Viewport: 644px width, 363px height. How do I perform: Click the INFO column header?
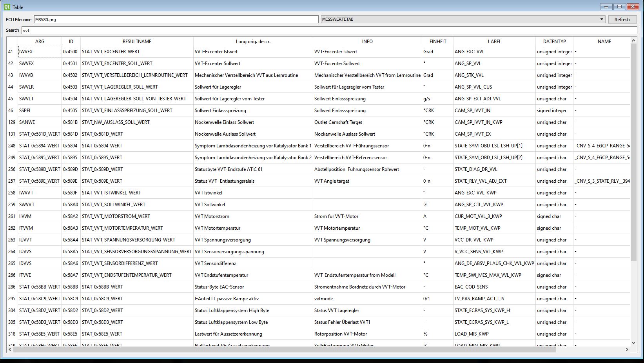[367, 41]
